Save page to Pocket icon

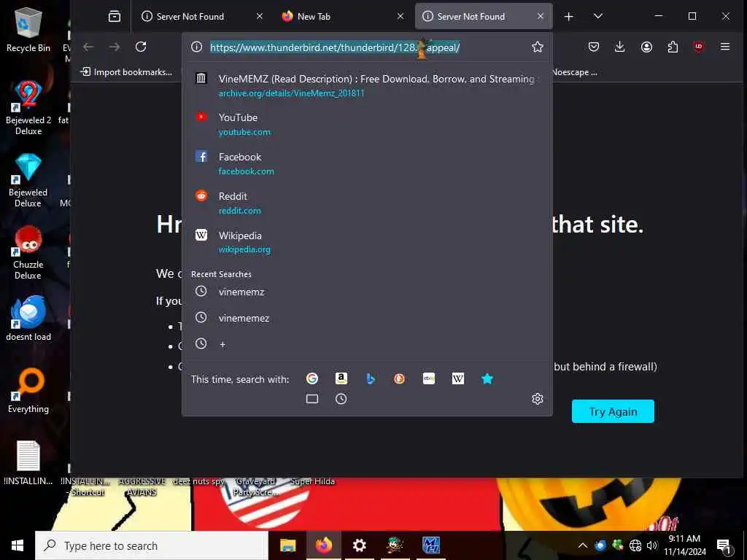pos(594,47)
